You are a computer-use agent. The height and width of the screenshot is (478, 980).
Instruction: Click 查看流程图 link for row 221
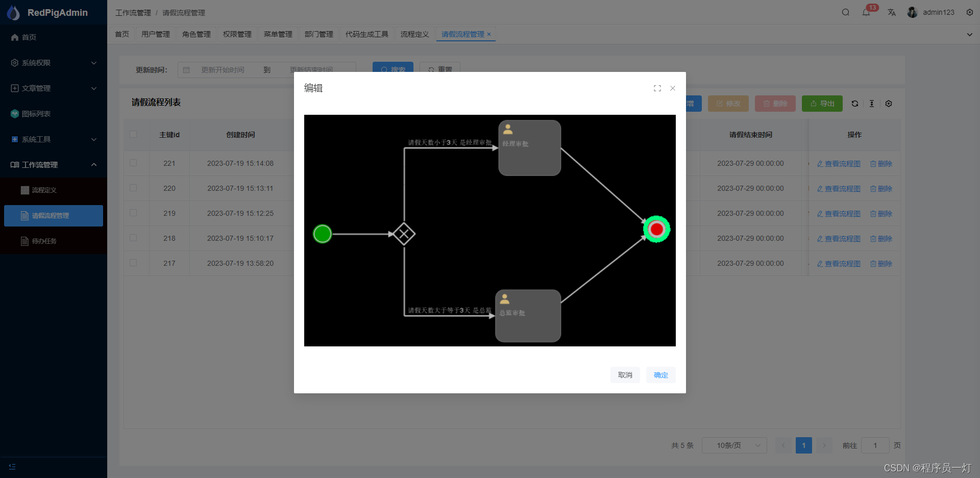(839, 164)
